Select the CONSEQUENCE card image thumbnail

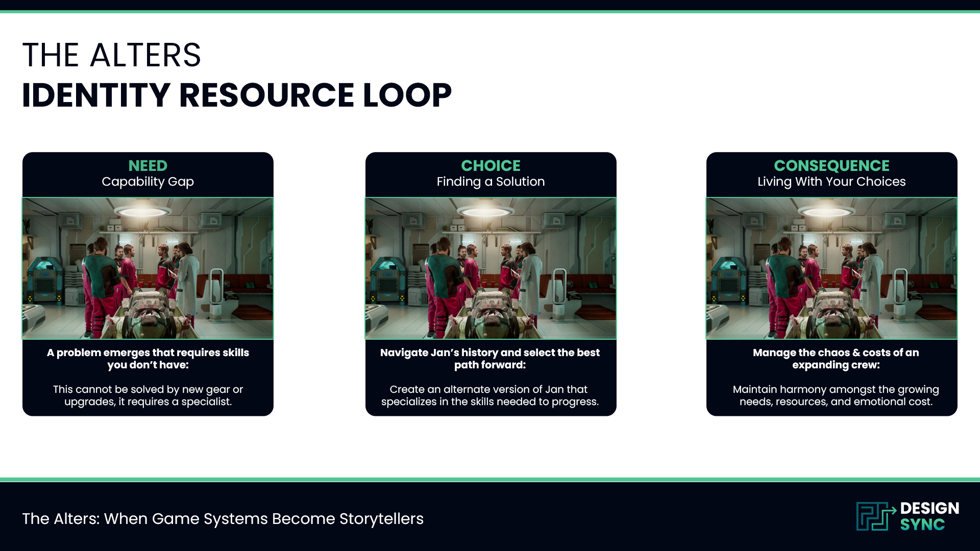tap(832, 268)
